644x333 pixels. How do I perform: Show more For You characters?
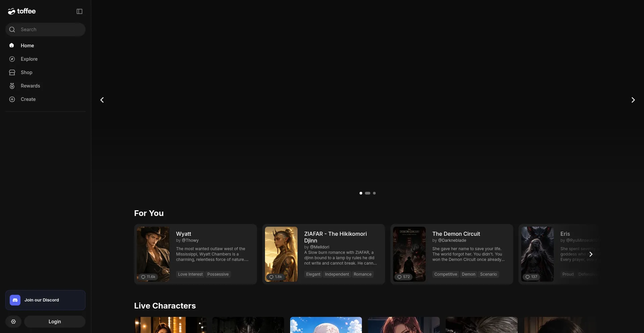pos(591,254)
